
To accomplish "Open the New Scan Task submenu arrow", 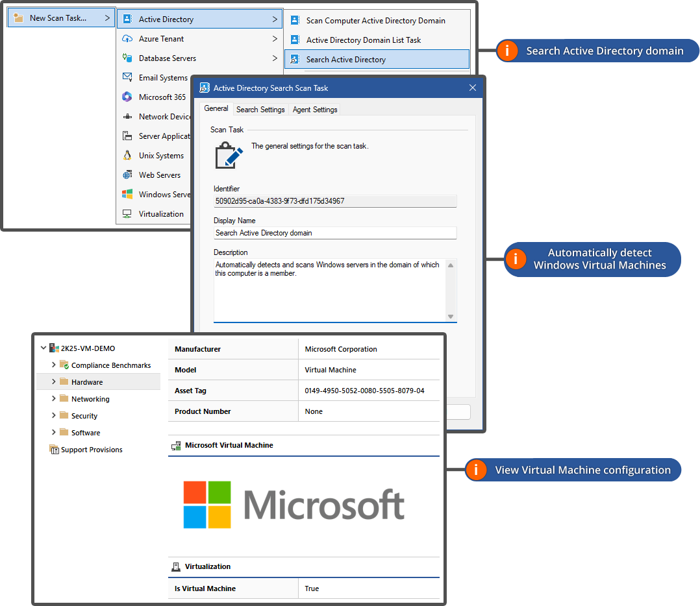I will 107,18.
